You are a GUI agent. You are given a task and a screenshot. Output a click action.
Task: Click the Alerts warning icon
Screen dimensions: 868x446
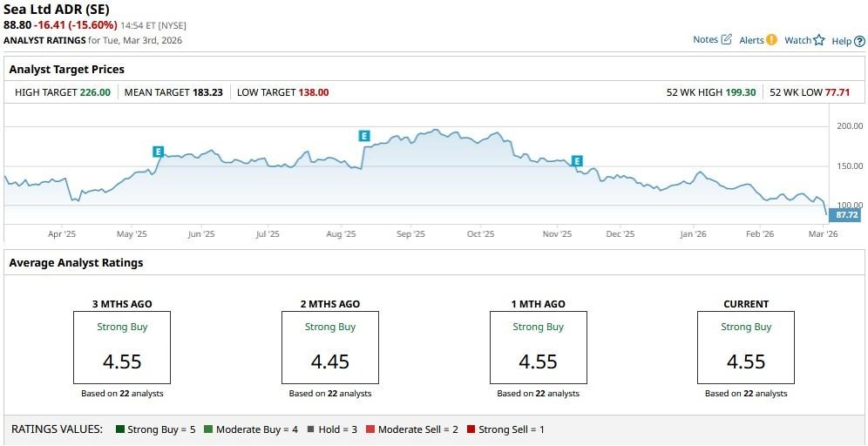click(x=771, y=40)
